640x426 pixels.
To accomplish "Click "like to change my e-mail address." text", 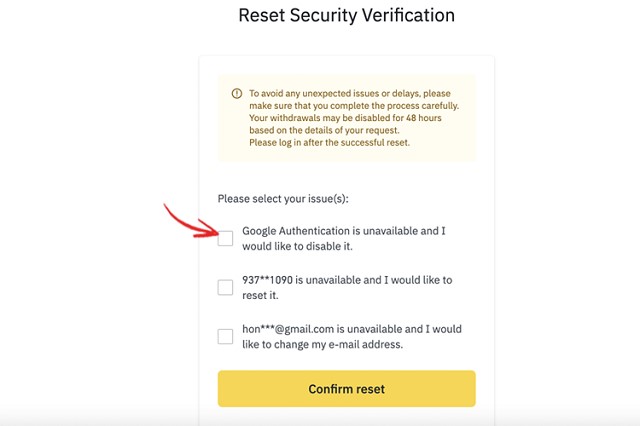I will coord(322,344).
